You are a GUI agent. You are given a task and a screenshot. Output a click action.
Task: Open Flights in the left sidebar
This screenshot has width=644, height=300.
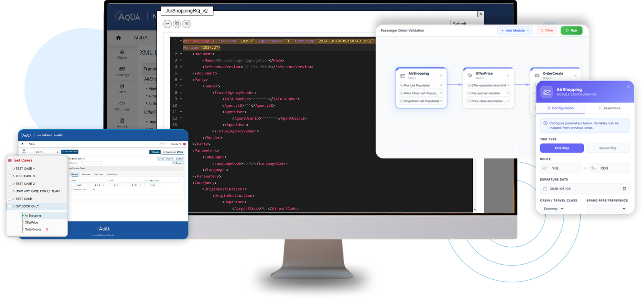(122, 54)
